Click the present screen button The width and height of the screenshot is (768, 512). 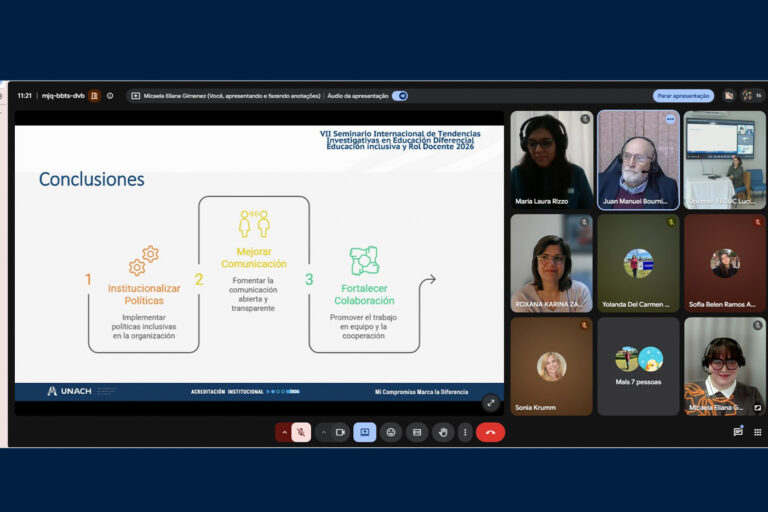coord(365,432)
